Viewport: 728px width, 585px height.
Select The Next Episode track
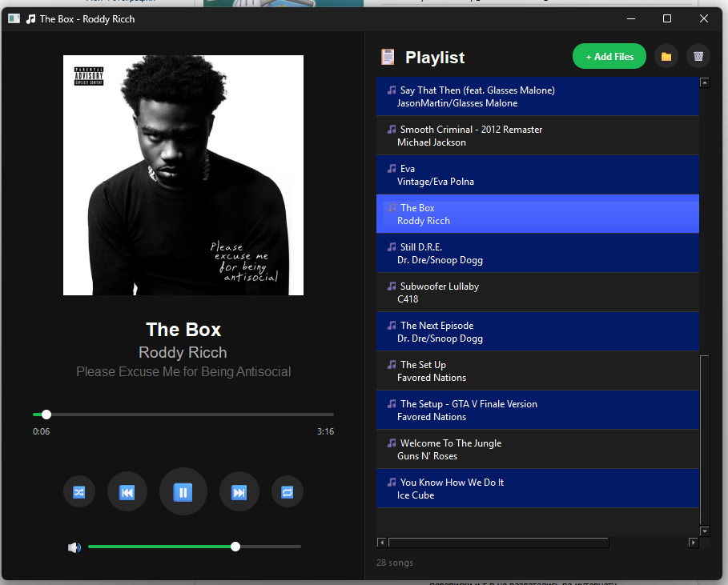pyautogui.click(x=537, y=331)
